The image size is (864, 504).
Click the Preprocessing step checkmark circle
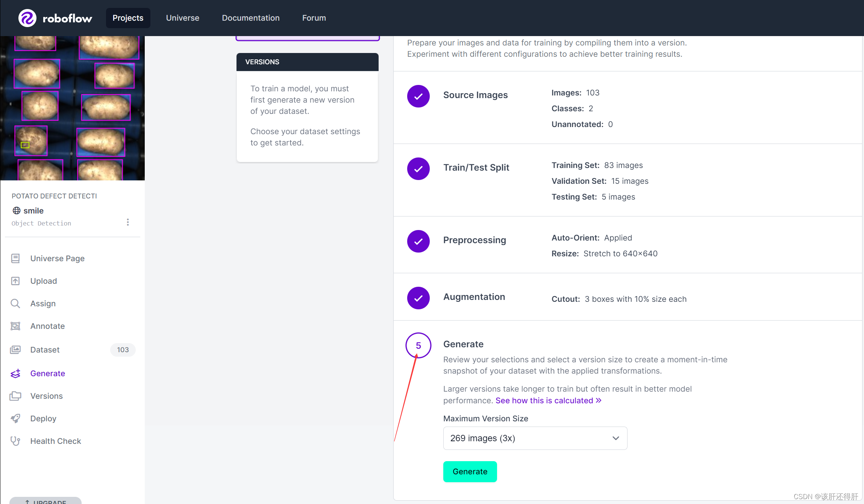[418, 241]
